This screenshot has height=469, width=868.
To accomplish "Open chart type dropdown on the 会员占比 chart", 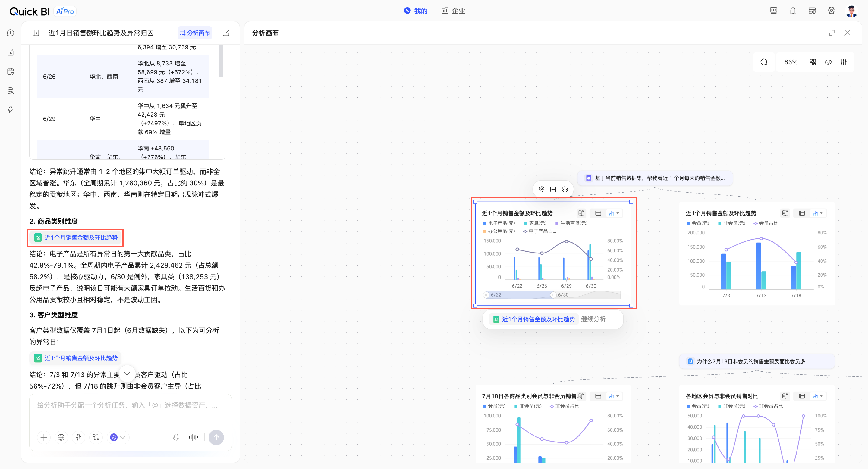I will tap(818, 213).
